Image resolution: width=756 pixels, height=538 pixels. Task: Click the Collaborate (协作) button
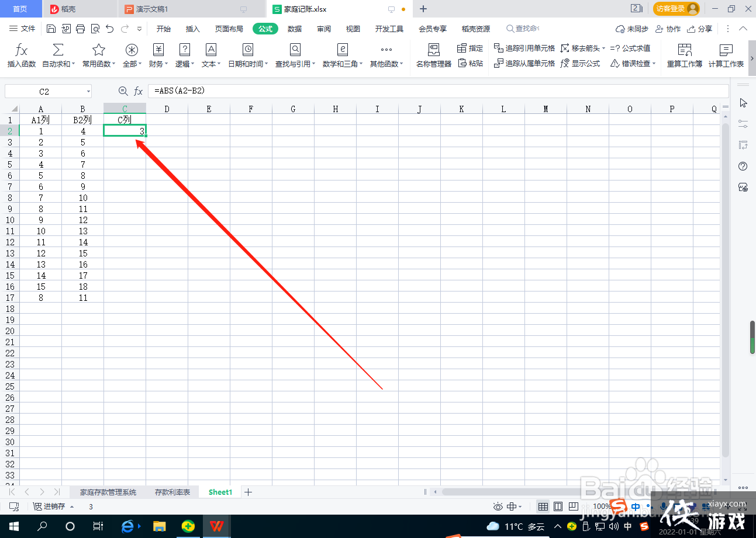coord(668,29)
